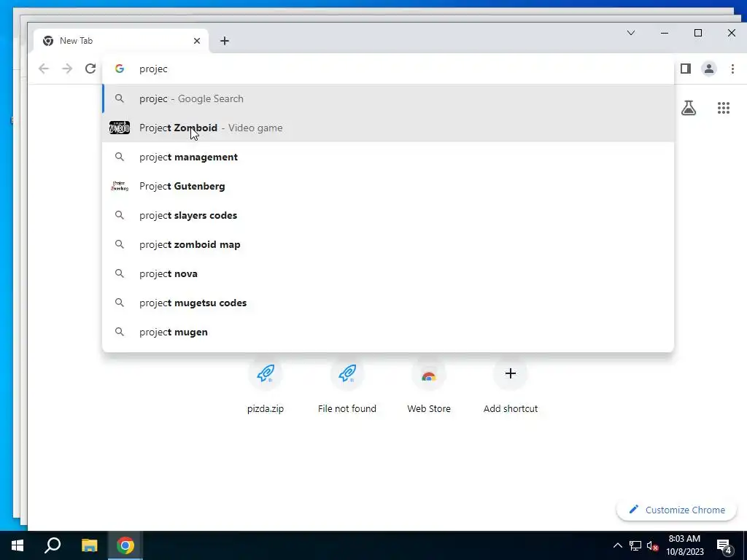The image size is (747, 560).
Task: Reload the page with the refresh icon
Action: (x=90, y=69)
